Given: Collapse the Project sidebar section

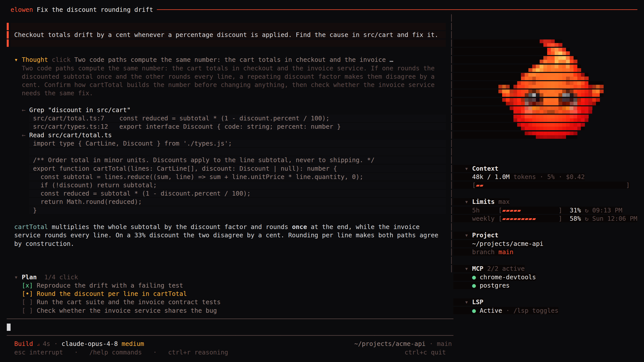Looking at the screenshot, I should pyautogui.click(x=466, y=235).
